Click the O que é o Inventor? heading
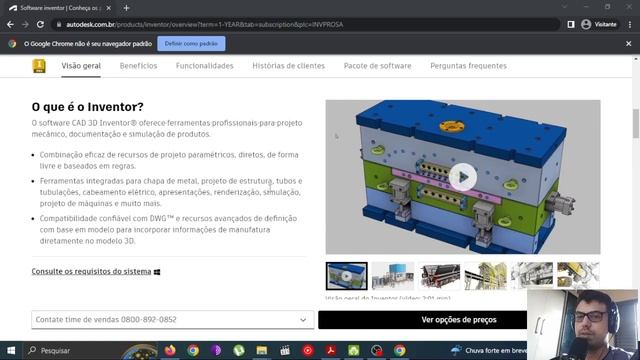The height and width of the screenshot is (360, 640). pyautogui.click(x=88, y=107)
